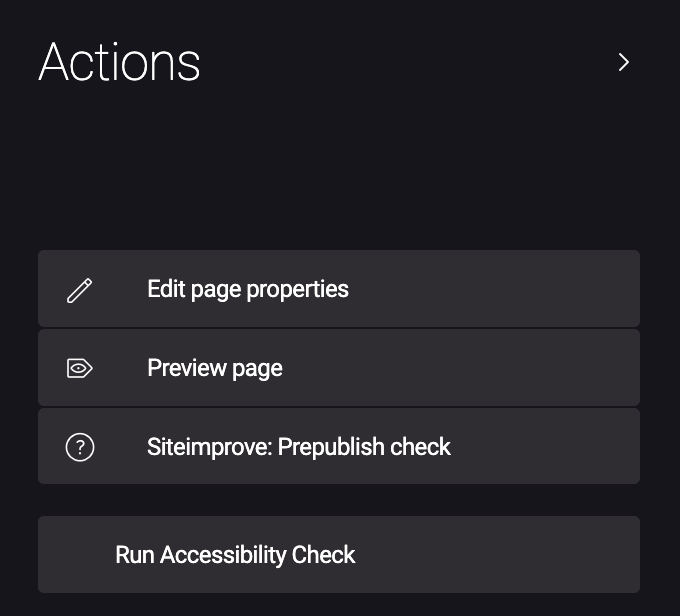
Task: Run Accessibility Check
Action: [339, 554]
